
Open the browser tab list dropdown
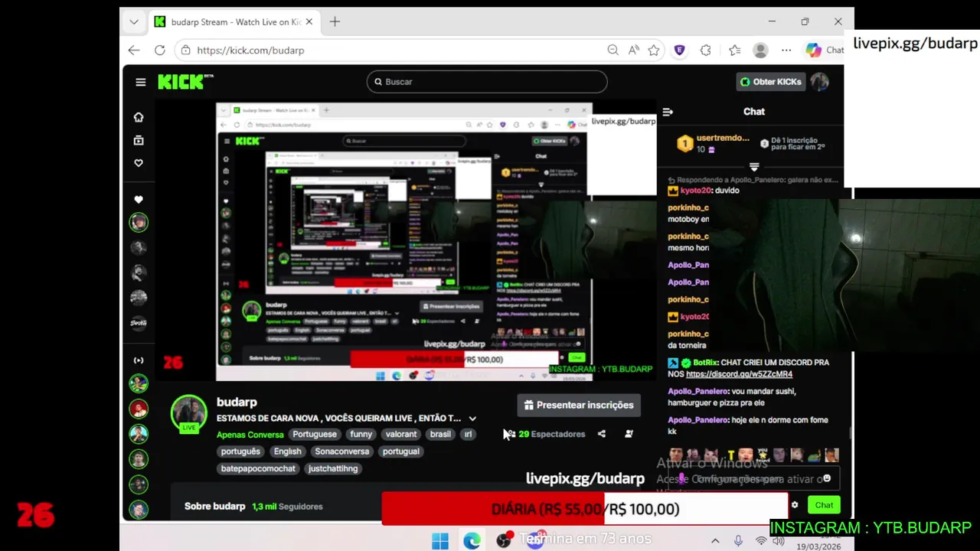(134, 21)
